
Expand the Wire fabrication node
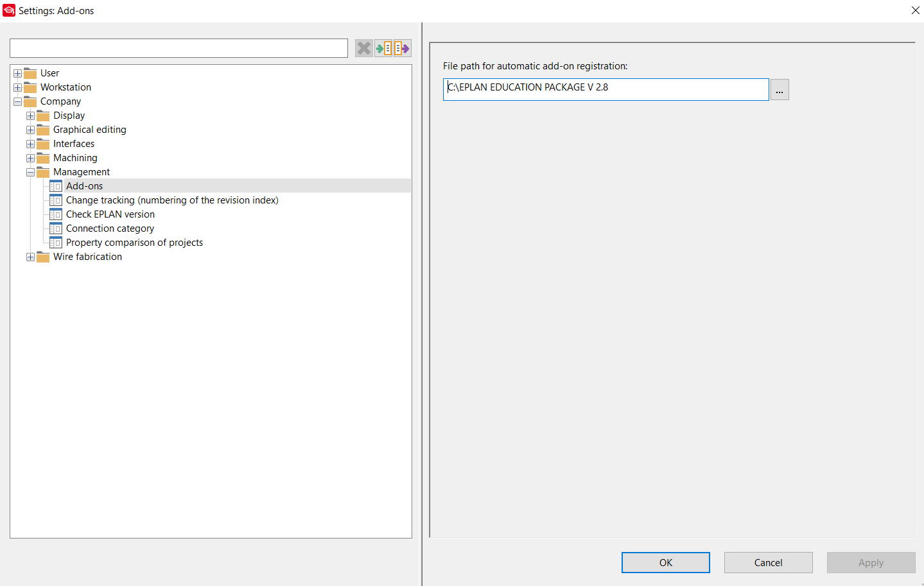point(30,257)
